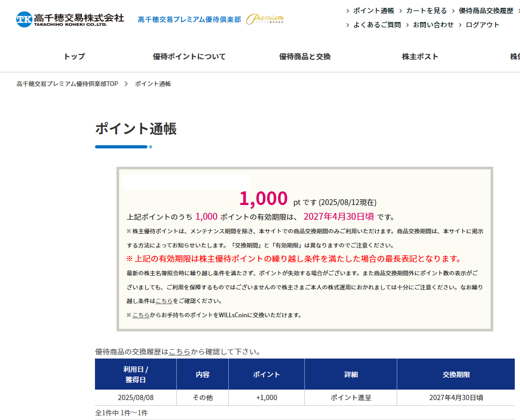Image resolution: width=520 pixels, height=420 pixels.
Task: Open ポイント通帳 in top header links
Action: (373, 10)
